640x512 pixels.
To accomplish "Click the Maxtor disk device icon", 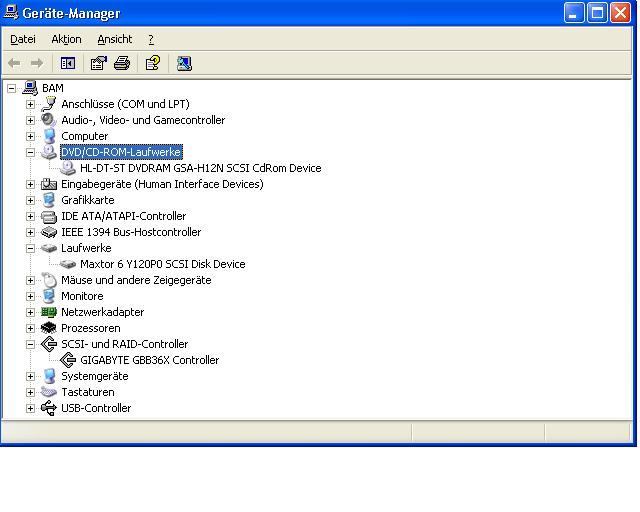I will tap(68, 264).
